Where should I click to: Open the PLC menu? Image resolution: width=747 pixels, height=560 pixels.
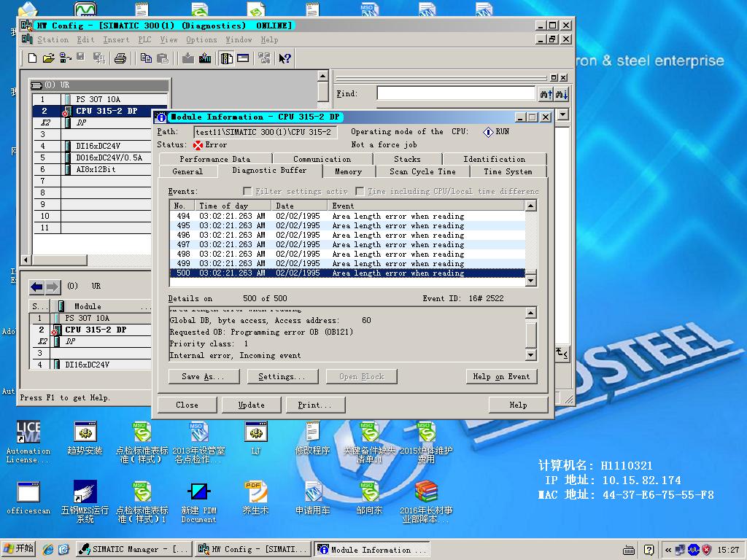click(x=144, y=39)
